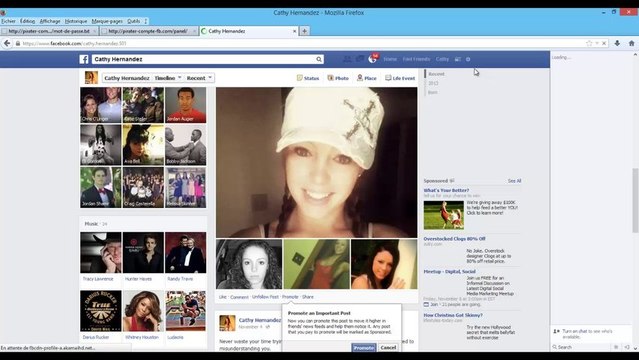Click the privacy shortcuts lock icon
This screenshot has width=639, height=360.
coord(458,59)
